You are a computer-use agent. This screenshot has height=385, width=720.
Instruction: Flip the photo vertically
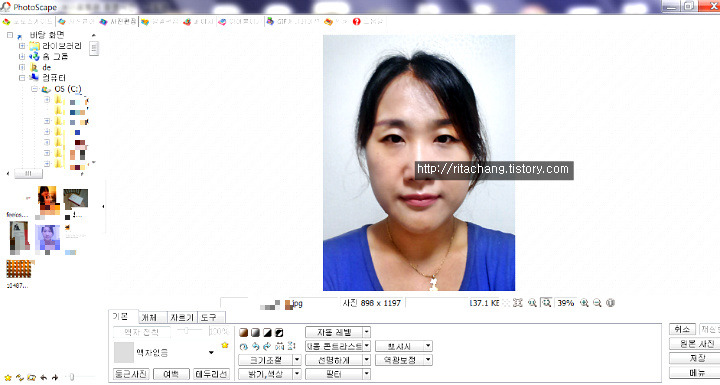tap(291, 346)
